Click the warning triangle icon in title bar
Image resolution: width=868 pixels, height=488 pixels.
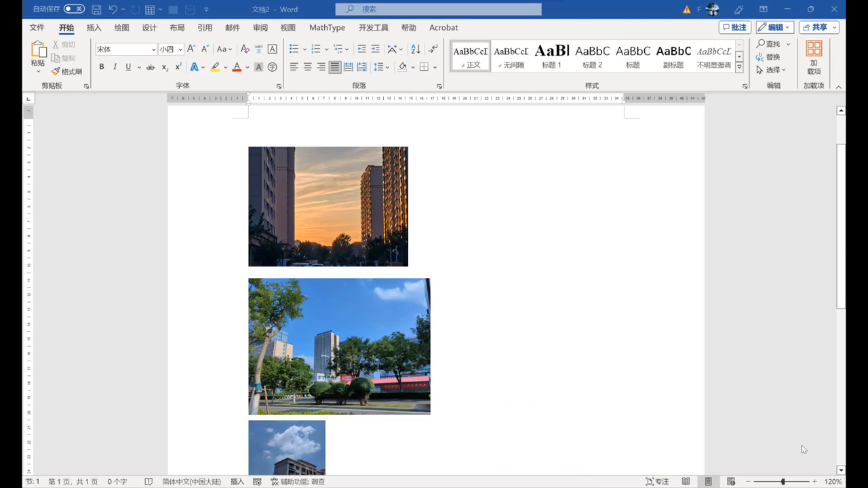coord(686,9)
